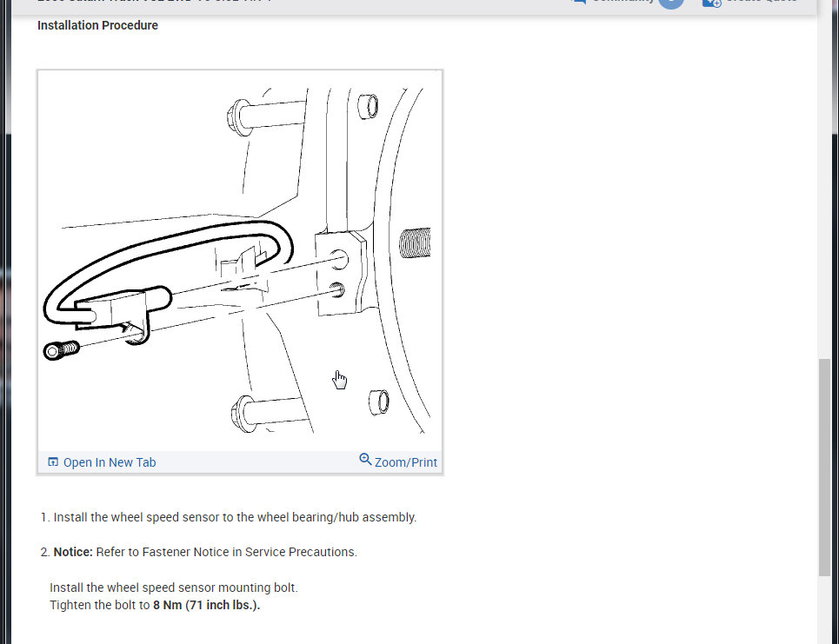Click the vehicle title text in top bar
839x644 pixels.
coord(155,1)
